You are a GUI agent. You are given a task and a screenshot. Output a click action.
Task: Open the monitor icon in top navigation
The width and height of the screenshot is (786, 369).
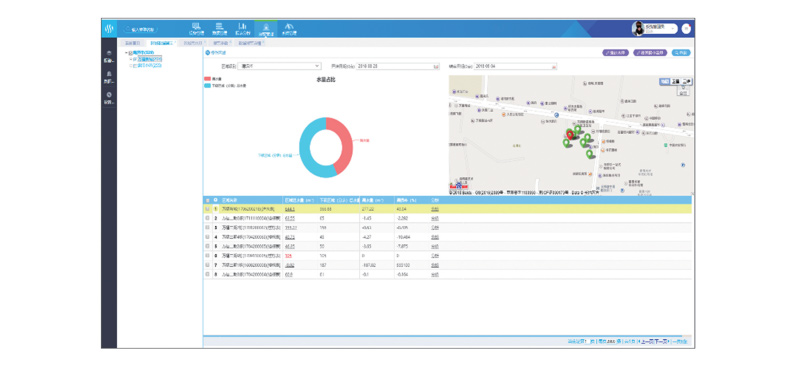197,28
